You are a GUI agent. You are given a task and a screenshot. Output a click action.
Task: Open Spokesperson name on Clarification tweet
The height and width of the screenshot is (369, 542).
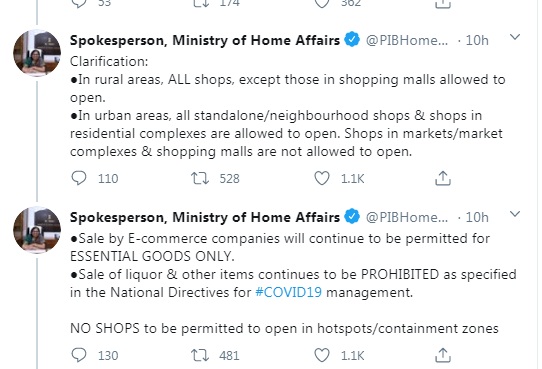[205, 40]
